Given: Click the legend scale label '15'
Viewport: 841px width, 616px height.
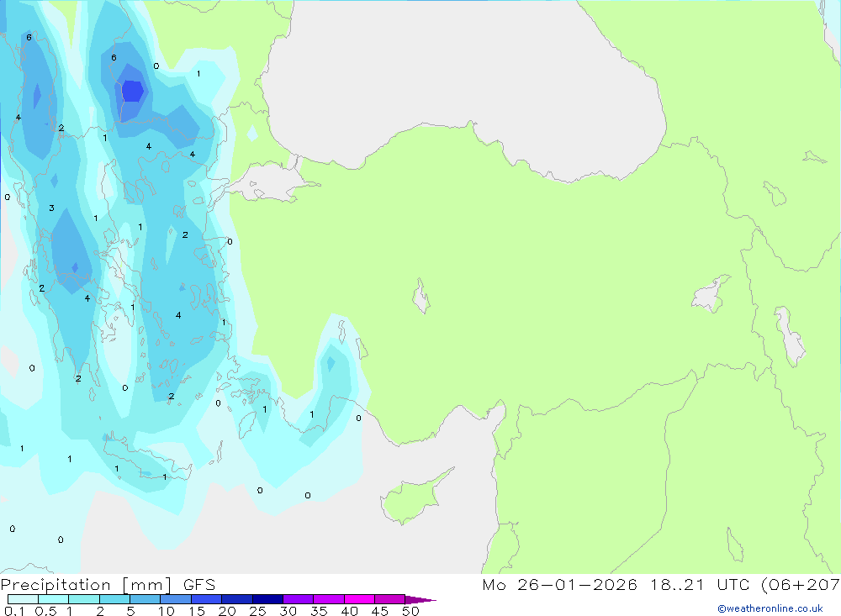Looking at the screenshot, I should (197, 611).
